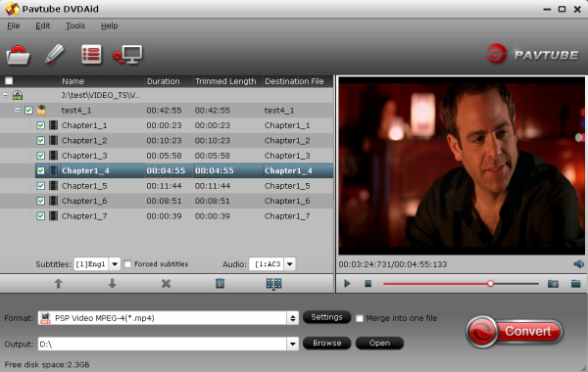This screenshot has height=372, width=588.
Task: Sort by the Duration column header
Action: (x=169, y=81)
